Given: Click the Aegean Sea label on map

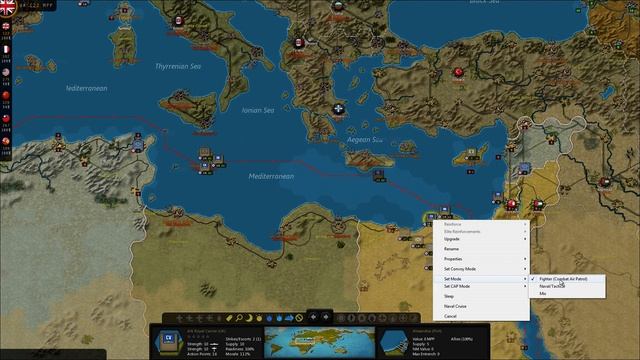Looking at the screenshot, I should point(364,140).
